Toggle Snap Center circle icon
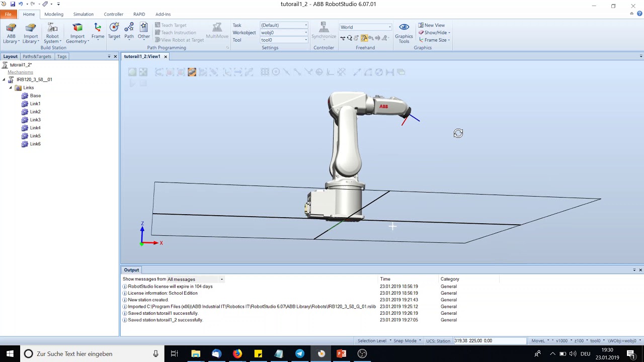644x362 pixels. tap(276, 72)
